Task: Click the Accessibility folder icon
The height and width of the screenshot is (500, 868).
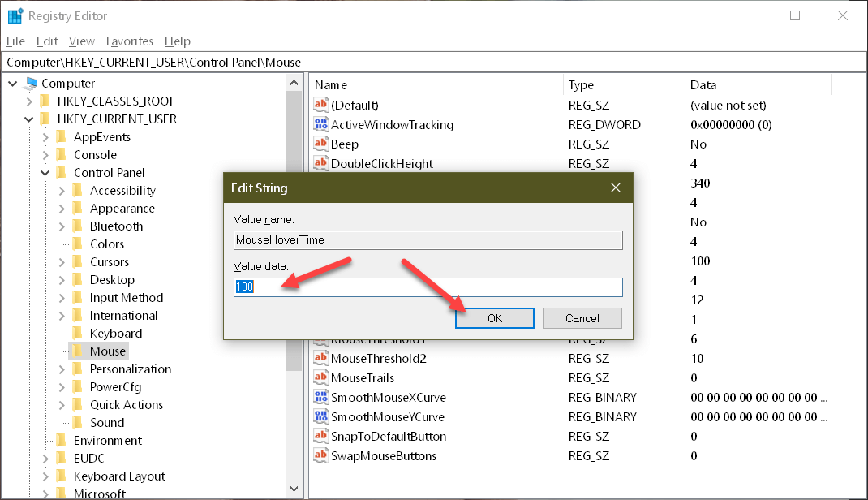Action: click(78, 191)
